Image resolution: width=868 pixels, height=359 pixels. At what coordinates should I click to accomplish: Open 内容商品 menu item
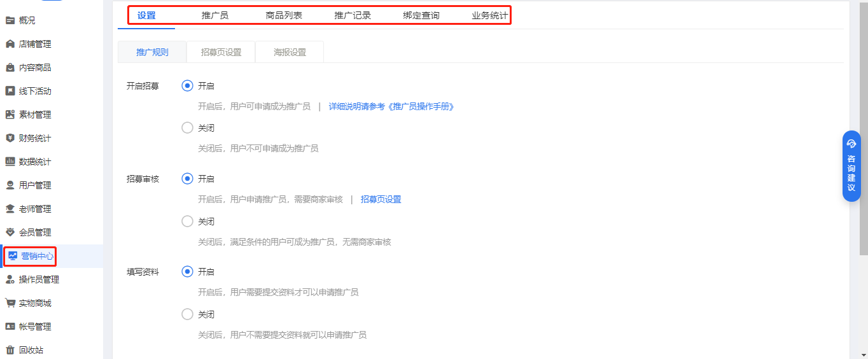click(x=52, y=67)
